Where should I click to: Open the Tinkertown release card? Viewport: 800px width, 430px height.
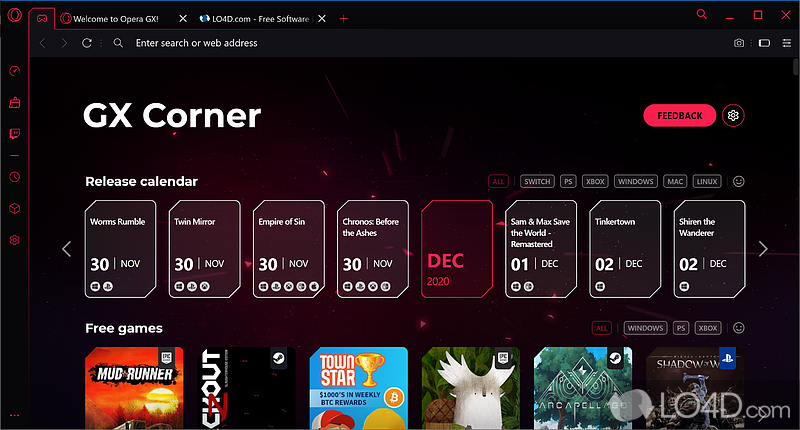tap(625, 249)
